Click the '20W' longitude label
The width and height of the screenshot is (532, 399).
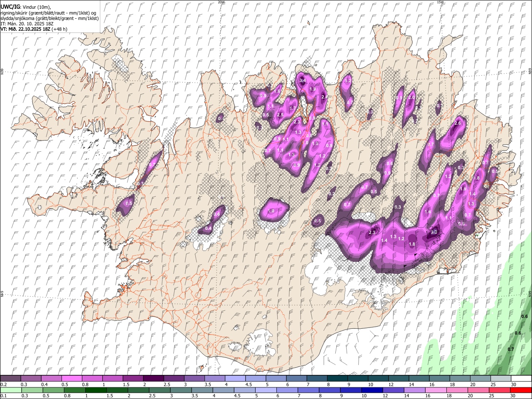point(221,2)
